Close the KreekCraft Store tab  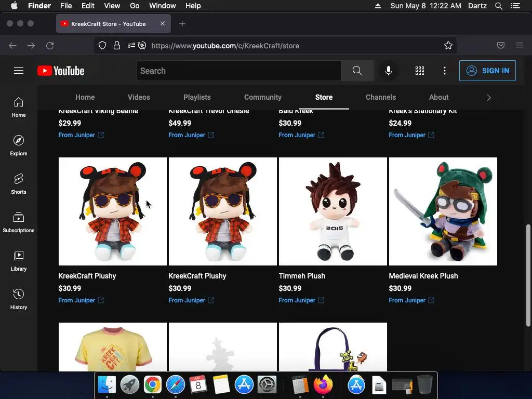point(163,23)
